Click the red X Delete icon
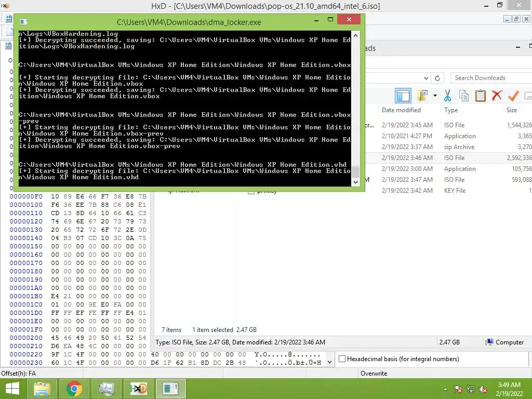Screen dimensions: 532x399 497,96
